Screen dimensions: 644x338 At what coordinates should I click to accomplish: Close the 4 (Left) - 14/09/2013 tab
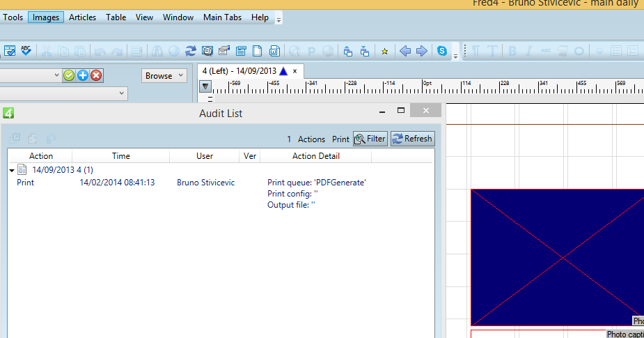(x=295, y=71)
